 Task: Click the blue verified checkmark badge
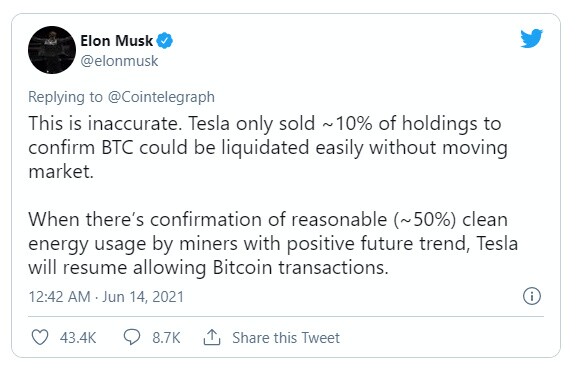(164, 41)
